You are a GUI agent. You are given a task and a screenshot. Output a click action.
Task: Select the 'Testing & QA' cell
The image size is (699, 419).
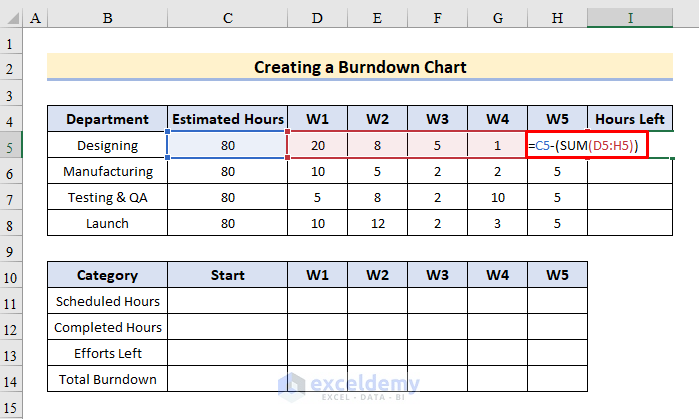click(x=107, y=197)
